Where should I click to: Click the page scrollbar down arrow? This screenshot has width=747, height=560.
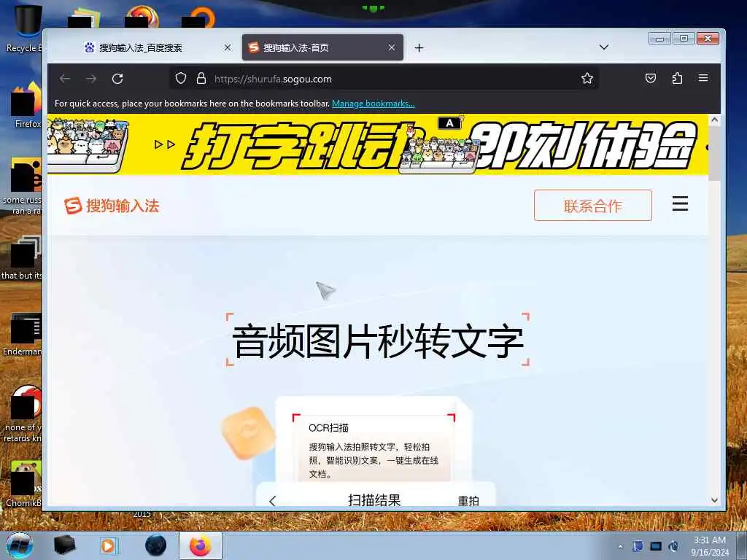coord(714,500)
